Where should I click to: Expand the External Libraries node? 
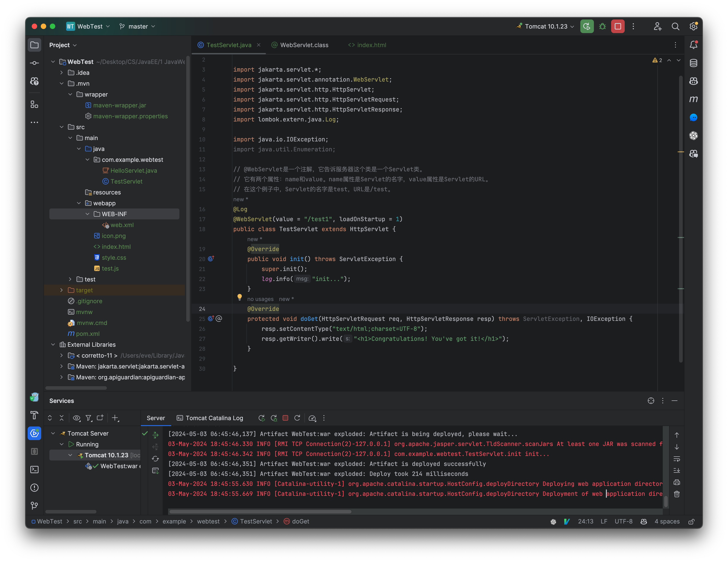(53, 344)
